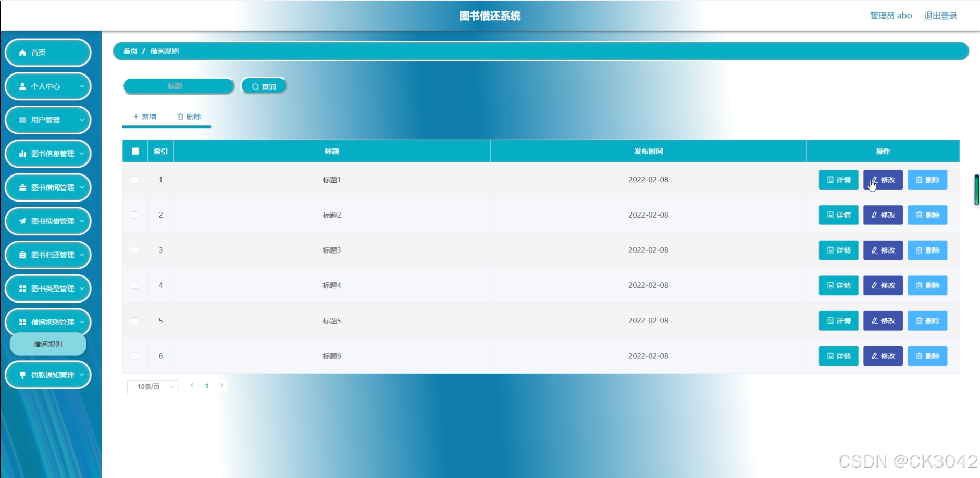This screenshot has width=980, height=478.
Task: Click 首页 in the breadcrumb
Action: (x=130, y=51)
